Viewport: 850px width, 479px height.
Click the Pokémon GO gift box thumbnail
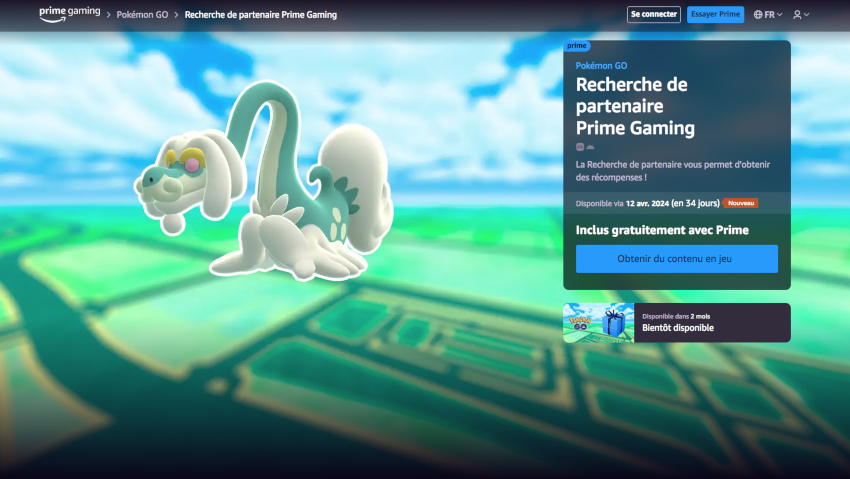tap(598, 322)
